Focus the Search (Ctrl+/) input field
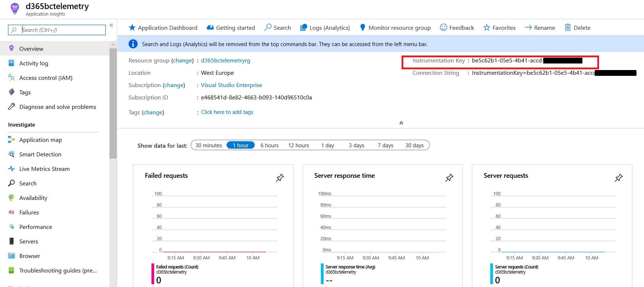 pos(57,30)
